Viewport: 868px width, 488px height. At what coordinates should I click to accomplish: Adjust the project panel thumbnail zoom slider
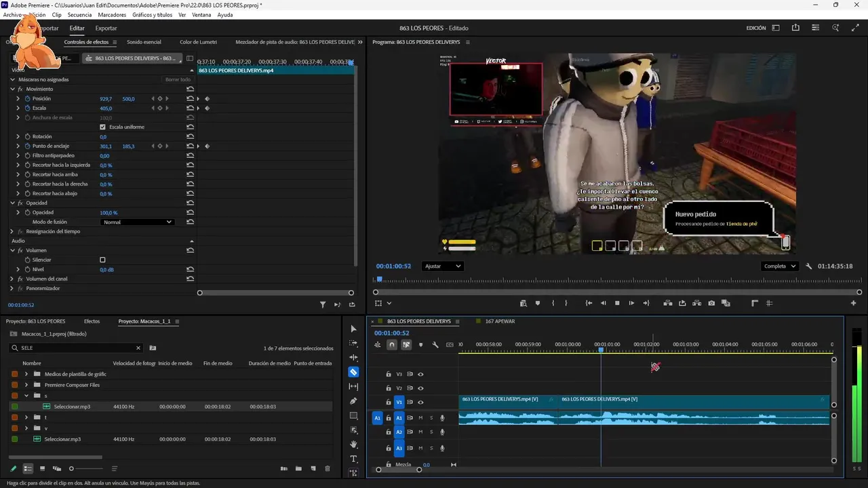tap(72, 468)
